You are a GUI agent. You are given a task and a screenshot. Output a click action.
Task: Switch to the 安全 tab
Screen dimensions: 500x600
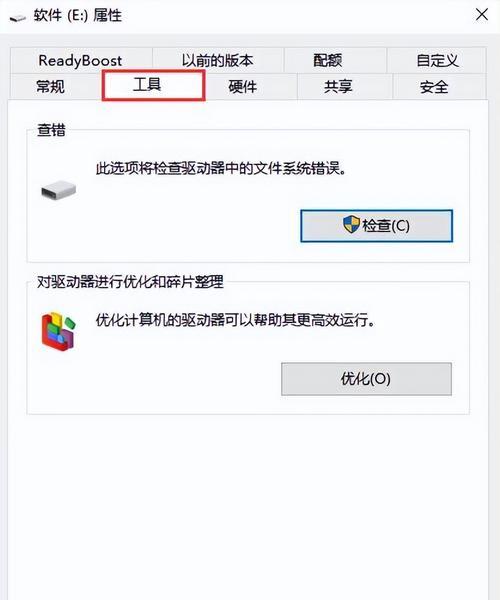pos(434,87)
